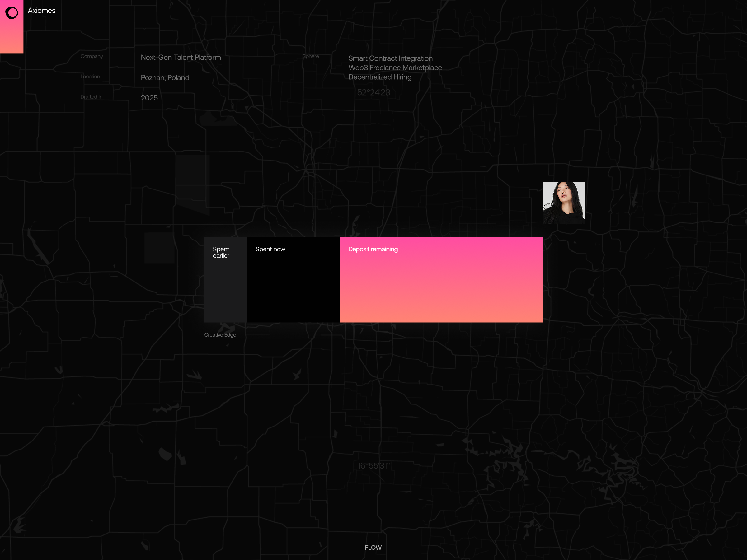The image size is (747, 560).
Task: Click the Axiomes brand name link
Action: tap(41, 11)
